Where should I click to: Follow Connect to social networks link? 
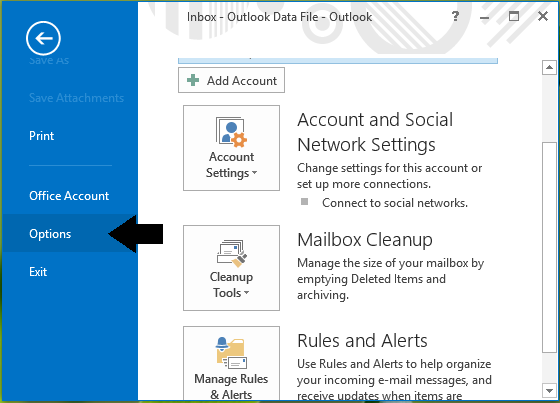[x=395, y=203]
